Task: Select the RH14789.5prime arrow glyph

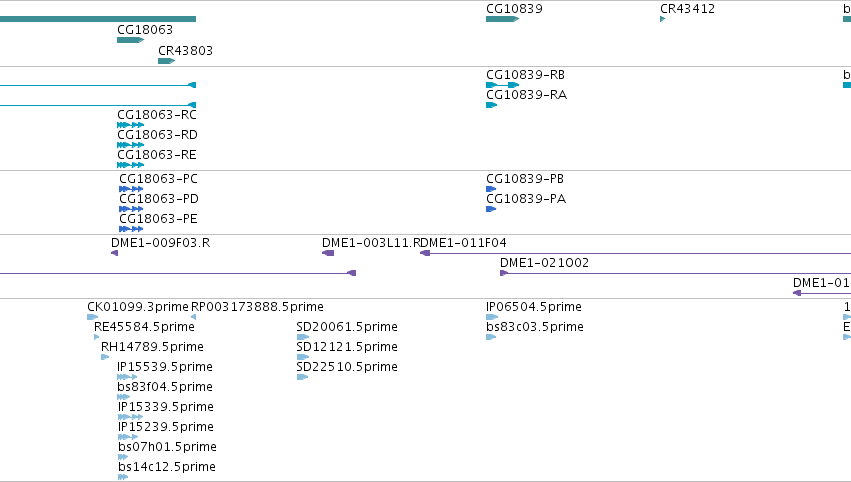Action: coord(105,357)
